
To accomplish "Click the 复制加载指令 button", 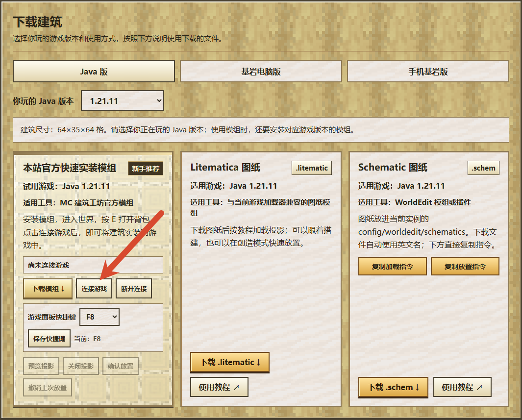I will (393, 266).
